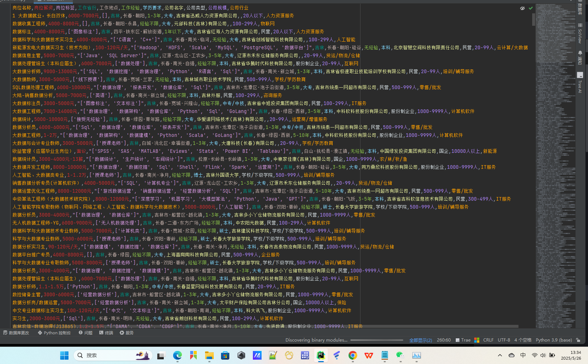Open the SciView side panel
Viewport: 588px width, 364px height.
(580, 33)
